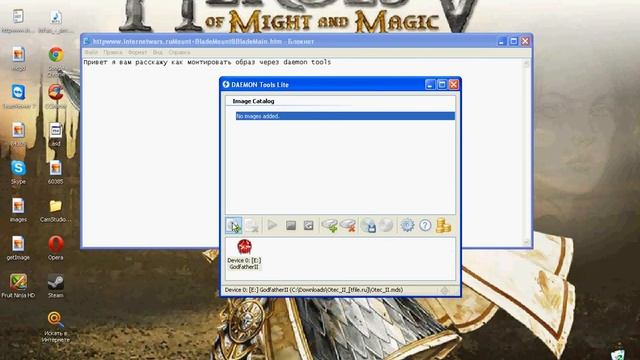640x360 pixels.
Task: Remove virtual drive with red X icon
Action: click(348, 225)
